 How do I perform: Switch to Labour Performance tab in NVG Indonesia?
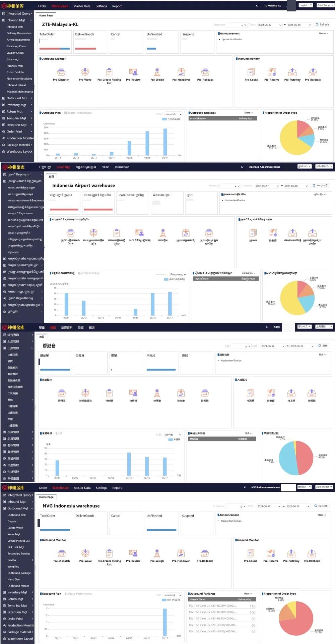pos(79,594)
